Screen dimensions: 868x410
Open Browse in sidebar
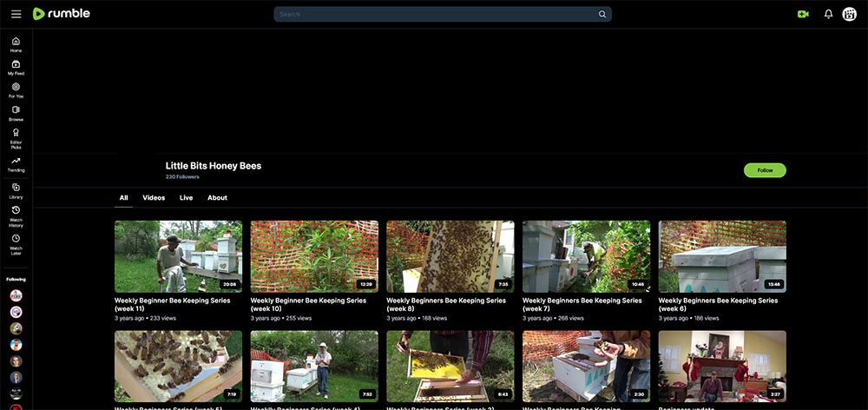16,114
